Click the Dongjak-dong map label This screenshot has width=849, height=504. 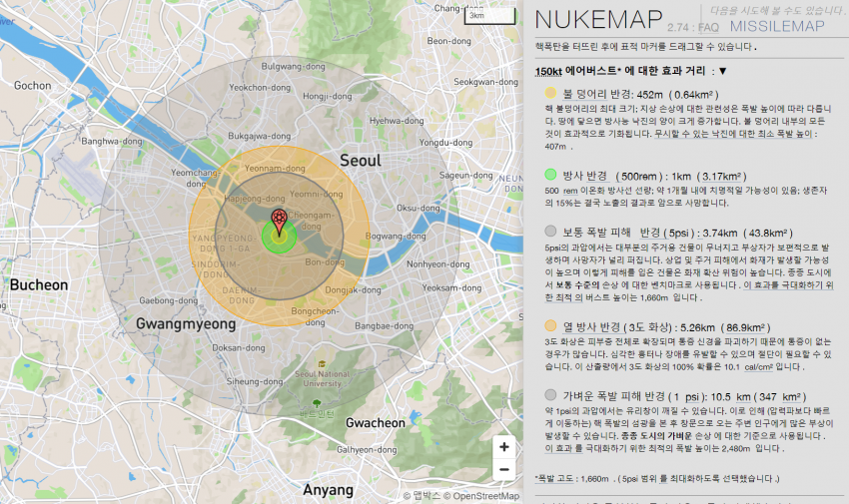click(353, 289)
